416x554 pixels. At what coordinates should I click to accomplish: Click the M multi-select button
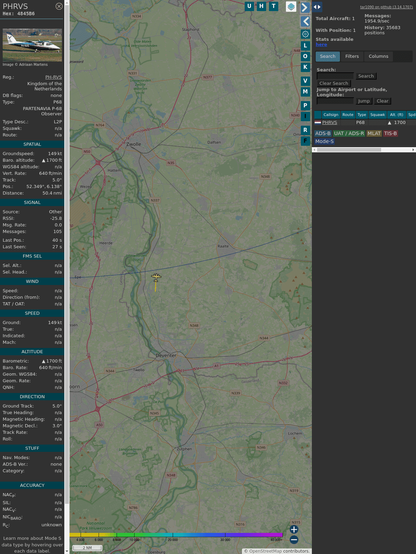point(305,92)
